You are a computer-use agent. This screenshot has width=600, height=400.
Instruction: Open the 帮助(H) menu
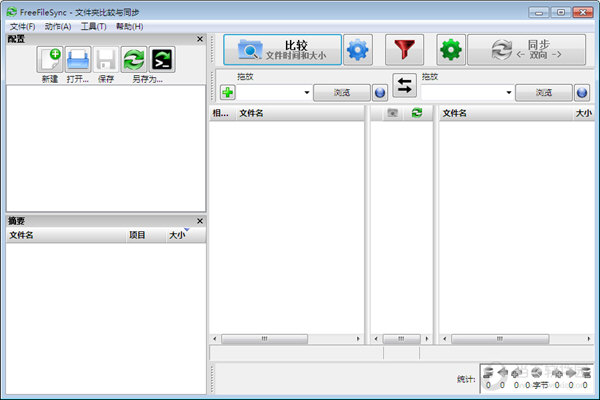click(129, 26)
